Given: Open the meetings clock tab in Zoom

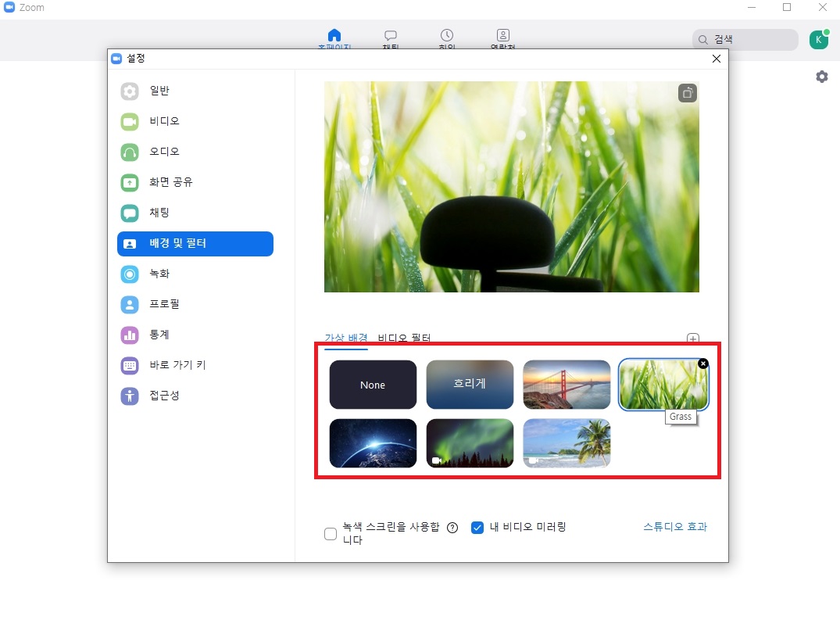Looking at the screenshot, I should [x=447, y=38].
